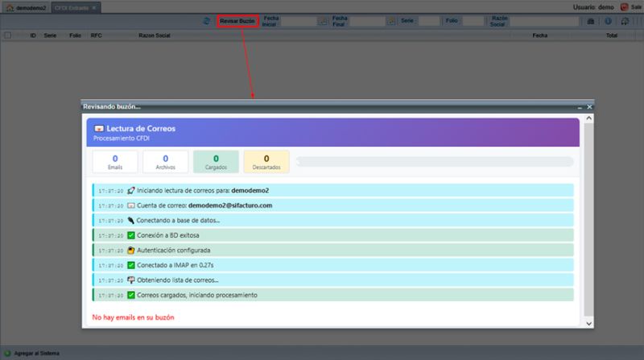This screenshot has height=360, width=644.
Task: Click green check on Correos cargados row
Action: (x=131, y=295)
